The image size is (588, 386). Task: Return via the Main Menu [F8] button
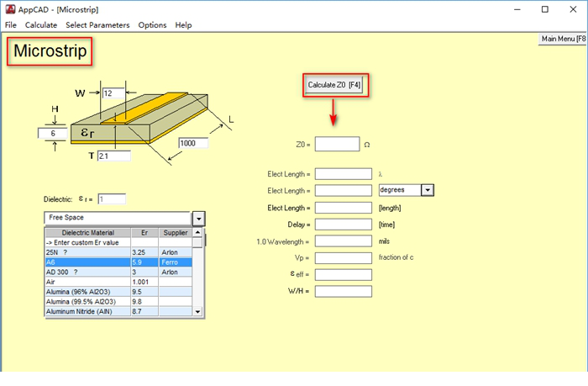(563, 39)
